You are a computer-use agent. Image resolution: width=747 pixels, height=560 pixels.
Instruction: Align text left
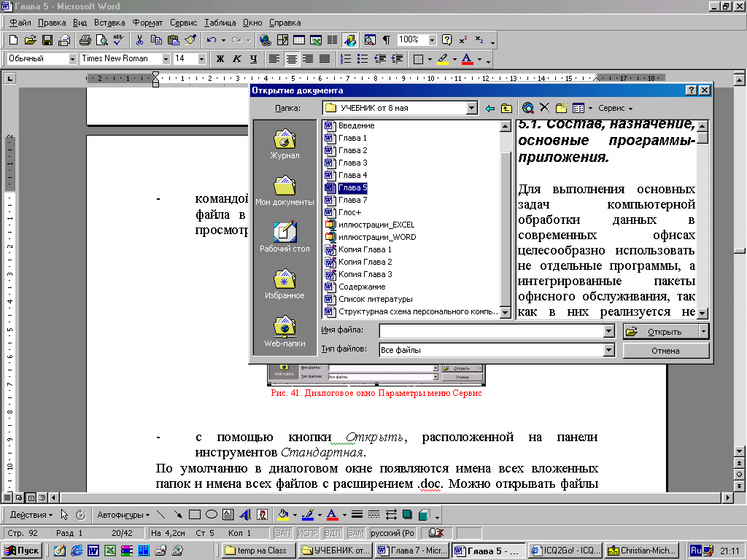click(274, 59)
